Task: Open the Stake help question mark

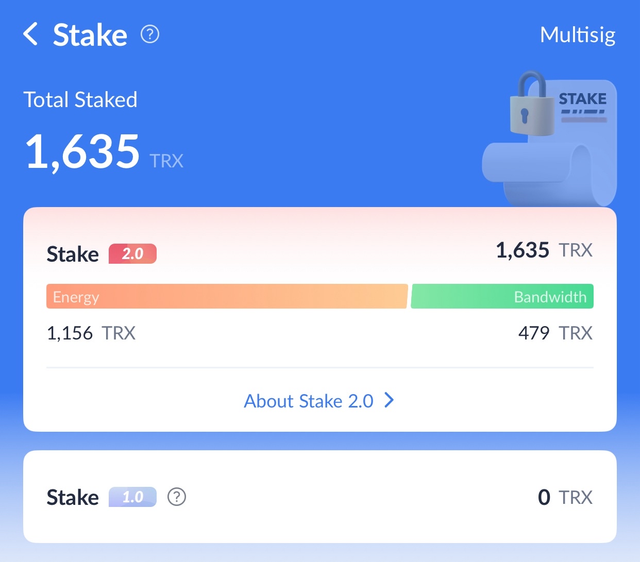Action: click(150, 35)
